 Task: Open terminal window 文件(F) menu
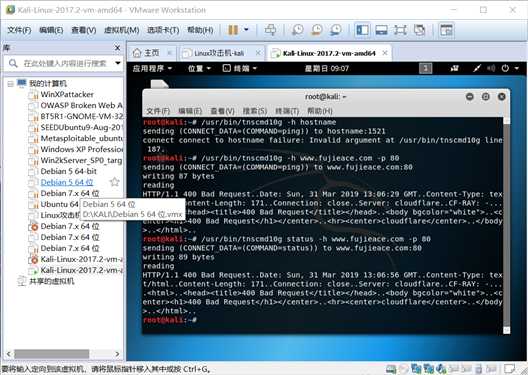(158, 111)
